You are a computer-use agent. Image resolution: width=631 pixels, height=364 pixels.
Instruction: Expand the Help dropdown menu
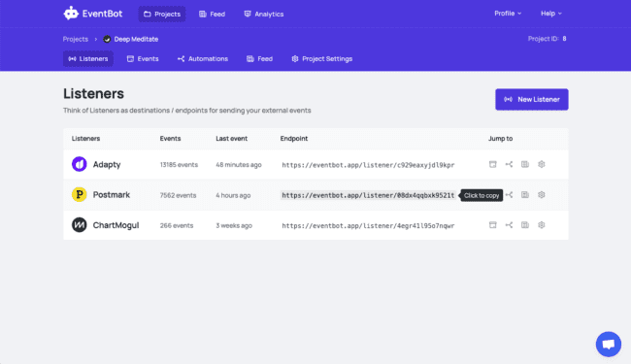(551, 14)
